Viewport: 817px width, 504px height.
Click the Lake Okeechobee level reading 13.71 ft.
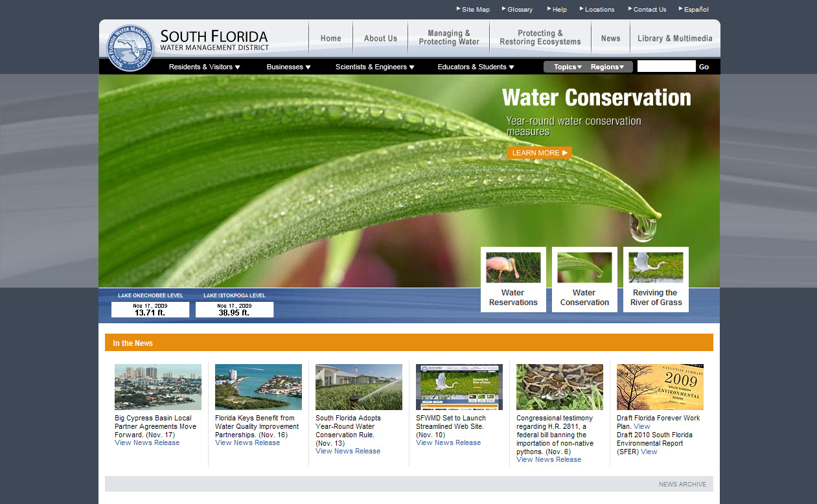[150, 310]
